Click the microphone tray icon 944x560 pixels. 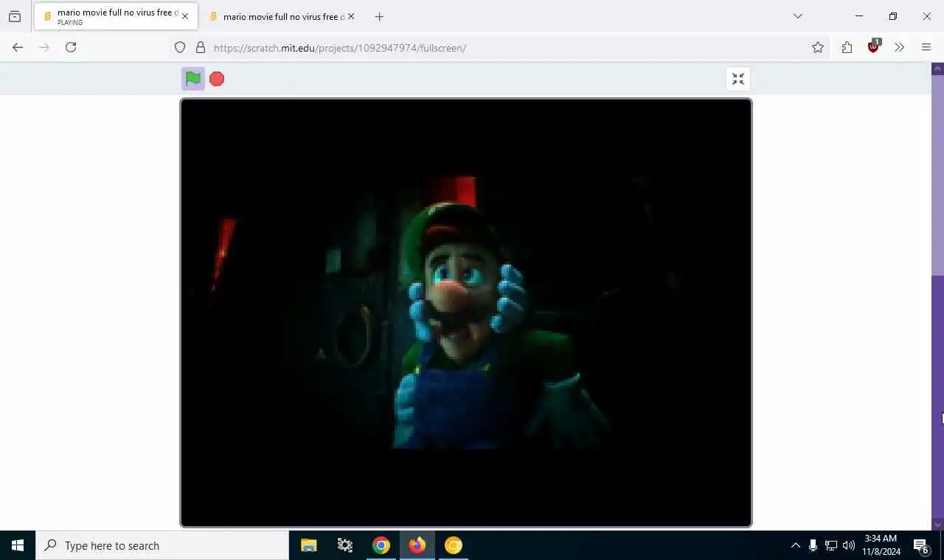tap(813, 545)
